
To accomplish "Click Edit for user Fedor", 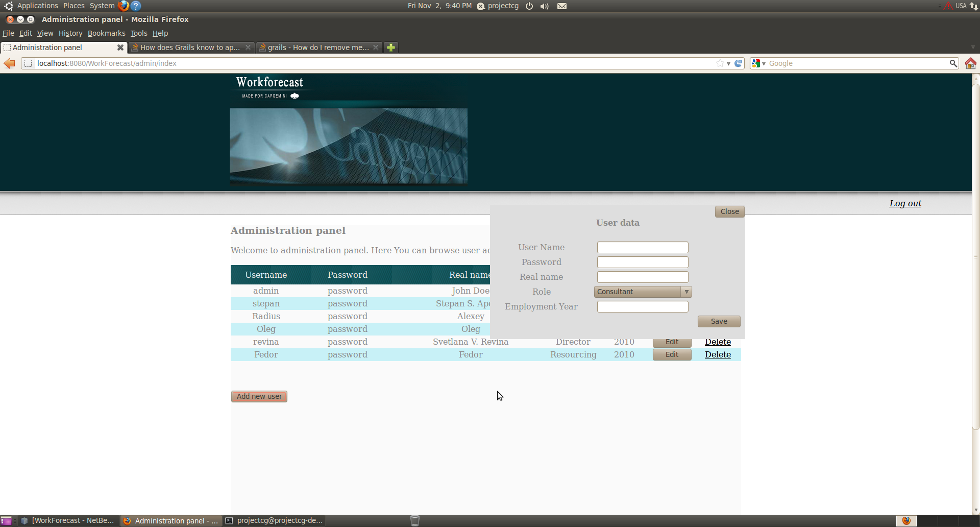I will [x=672, y=354].
